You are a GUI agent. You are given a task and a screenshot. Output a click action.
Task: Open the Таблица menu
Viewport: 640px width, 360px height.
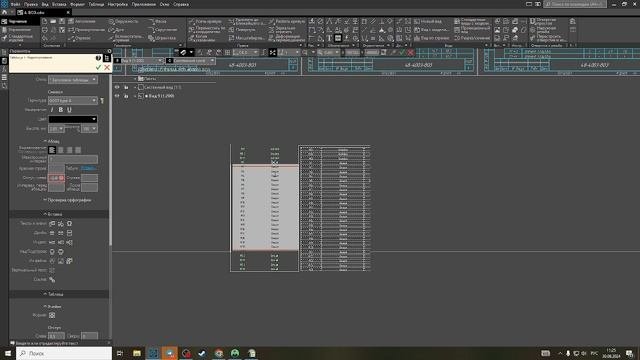click(x=96, y=4)
